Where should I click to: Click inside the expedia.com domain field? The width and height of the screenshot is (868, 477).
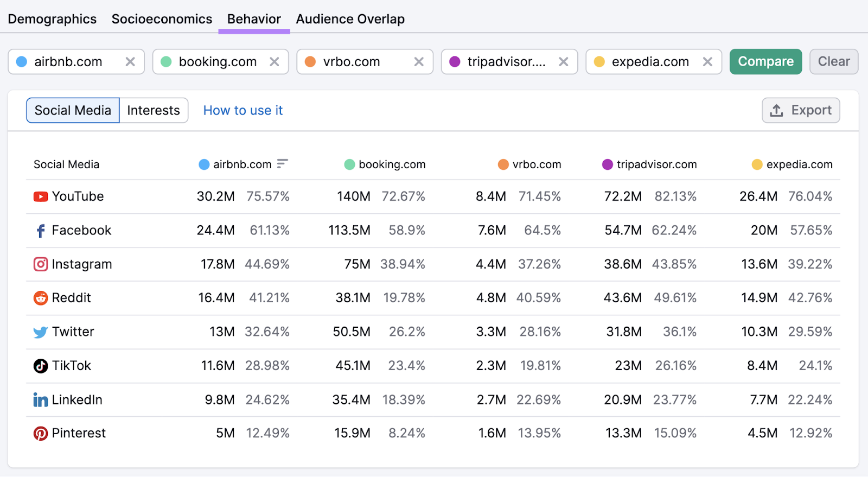[650, 62]
